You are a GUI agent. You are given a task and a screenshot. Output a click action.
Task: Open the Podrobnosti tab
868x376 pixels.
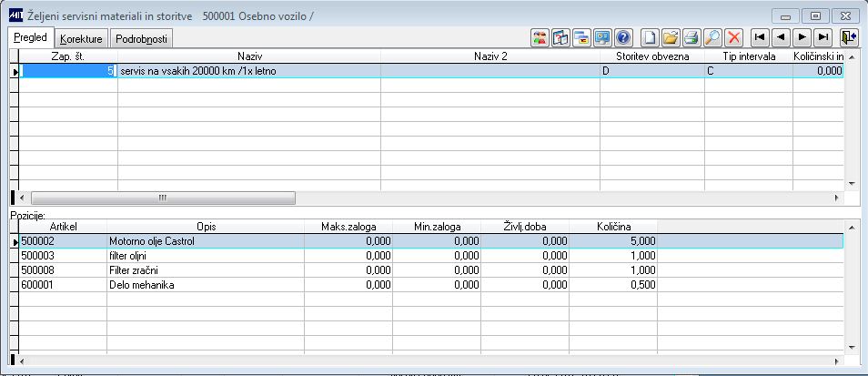click(x=141, y=39)
